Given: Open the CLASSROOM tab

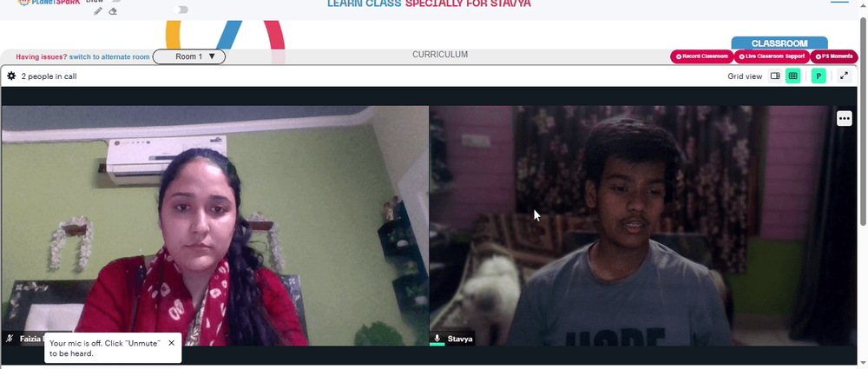Looking at the screenshot, I should pos(779,43).
